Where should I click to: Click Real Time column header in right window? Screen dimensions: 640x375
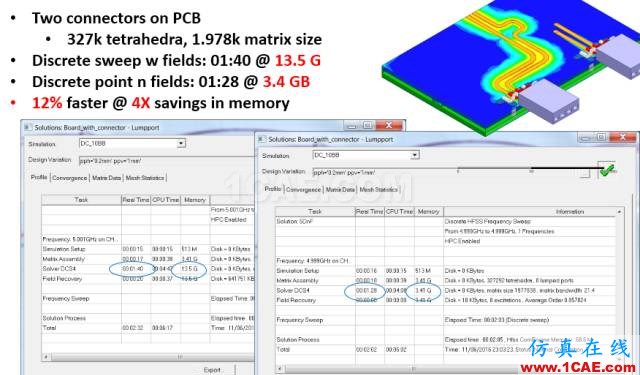pos(370,212)
